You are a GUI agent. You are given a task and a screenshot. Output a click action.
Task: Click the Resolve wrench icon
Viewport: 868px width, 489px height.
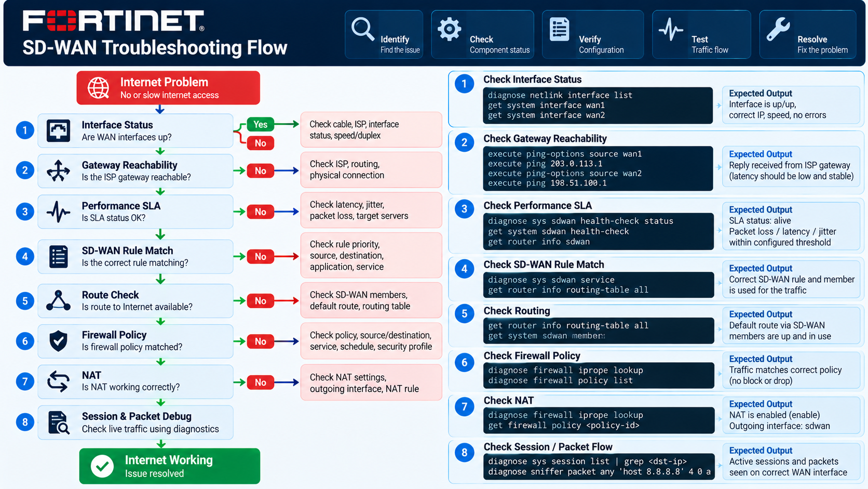click(778, 29)
